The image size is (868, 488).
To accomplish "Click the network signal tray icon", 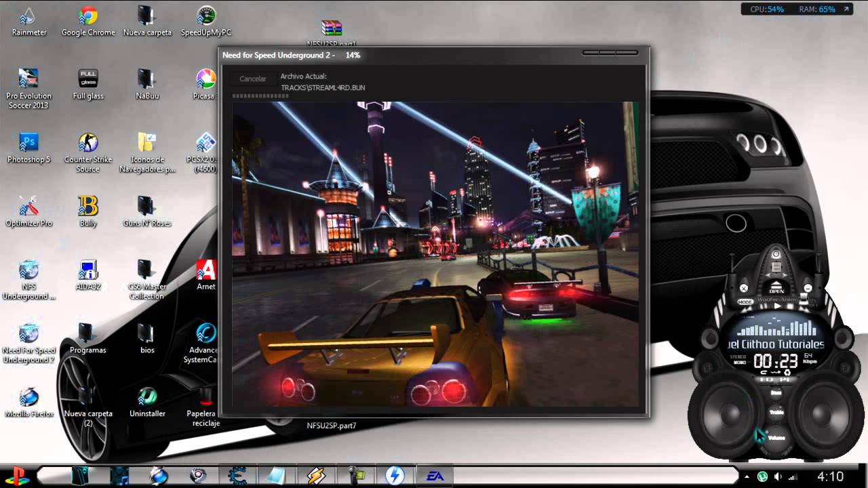I will click(793, 477).
